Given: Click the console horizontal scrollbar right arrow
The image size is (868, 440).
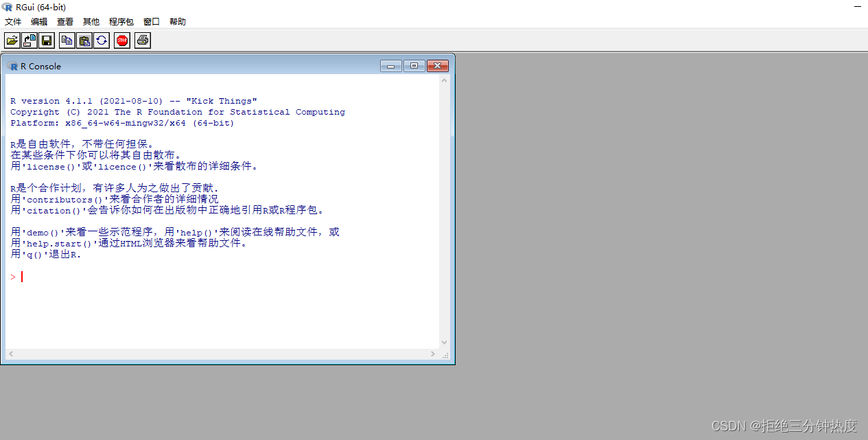Looking at the screenshot, I should click(x=433, y=354).
